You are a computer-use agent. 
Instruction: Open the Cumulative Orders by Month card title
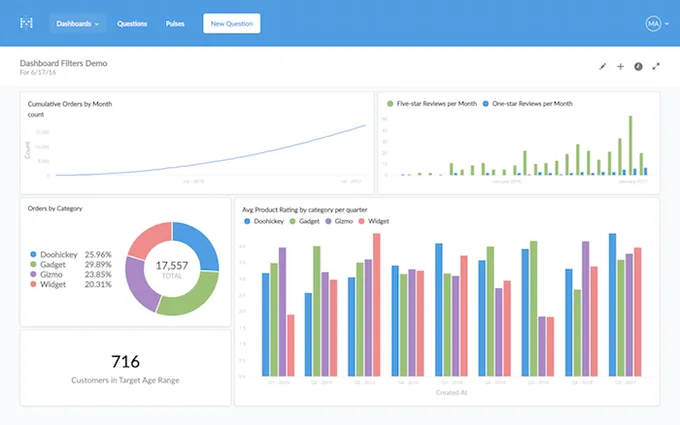click(x=70, y=104)
